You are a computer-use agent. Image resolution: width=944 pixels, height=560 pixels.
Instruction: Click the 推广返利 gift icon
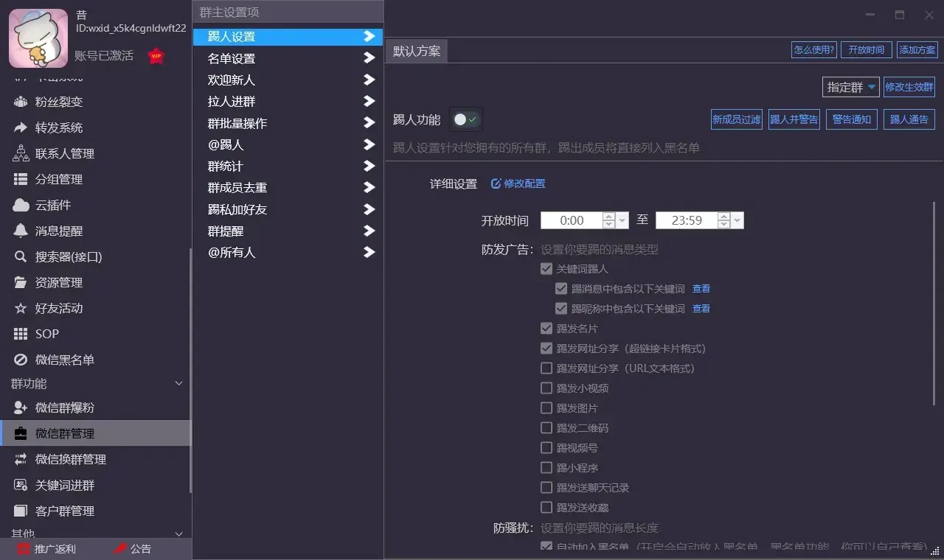point(24,549)
